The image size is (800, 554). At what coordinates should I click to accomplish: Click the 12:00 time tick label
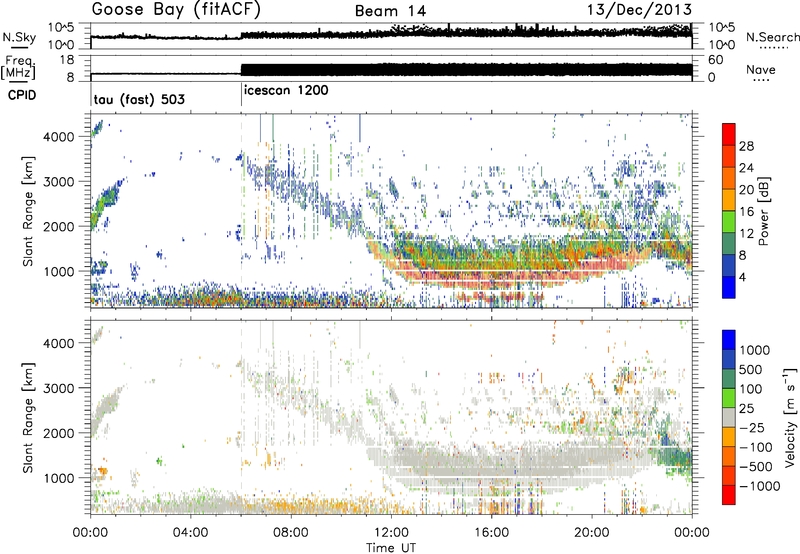(391, 533)
